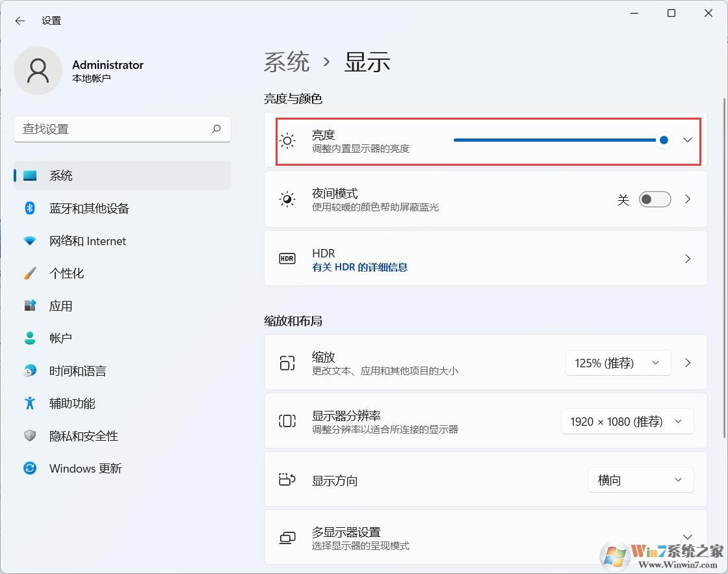
Task: Toggle 夜间模式 on
Action: tap(655, 200)
